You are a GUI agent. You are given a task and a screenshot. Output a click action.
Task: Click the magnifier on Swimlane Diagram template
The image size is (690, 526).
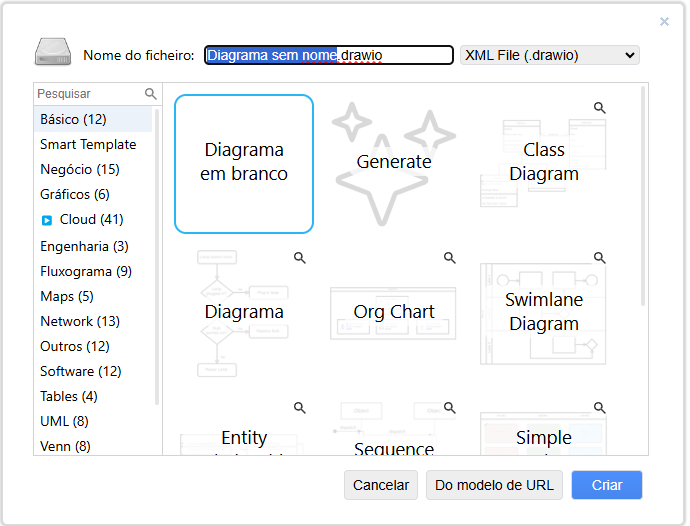click(599, 257)
